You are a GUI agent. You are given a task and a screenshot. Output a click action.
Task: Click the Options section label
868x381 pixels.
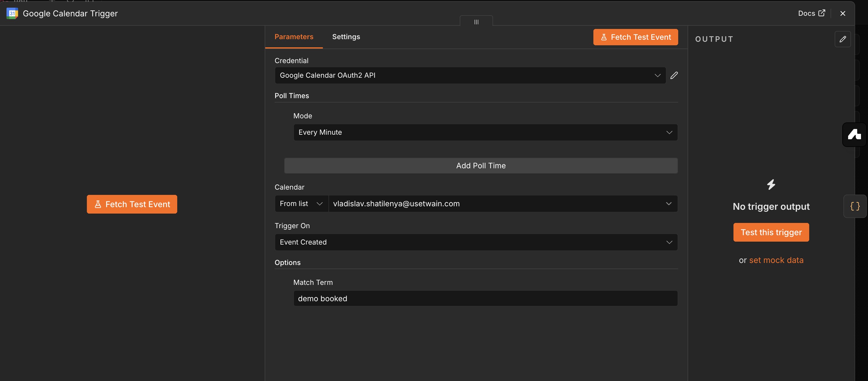click(x=287, y=263)
